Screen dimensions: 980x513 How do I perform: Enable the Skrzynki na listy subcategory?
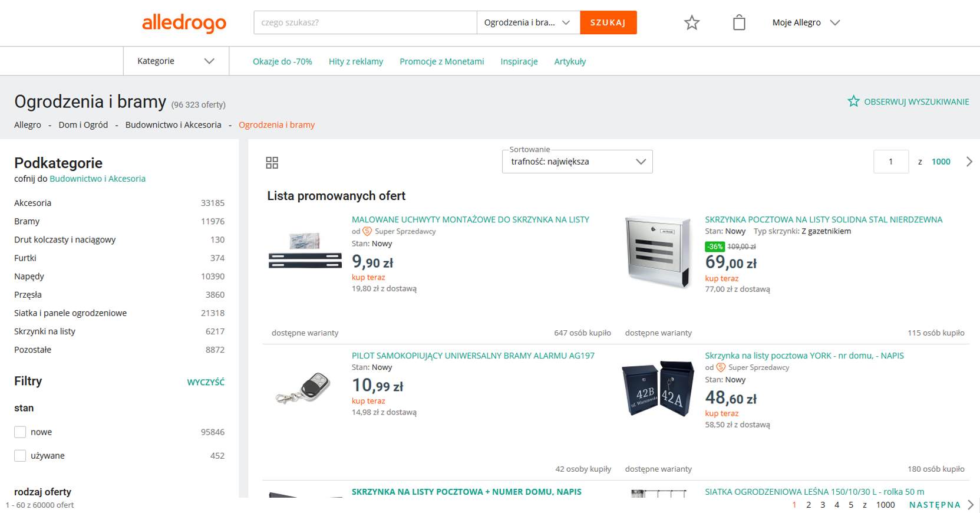[44, 331]
